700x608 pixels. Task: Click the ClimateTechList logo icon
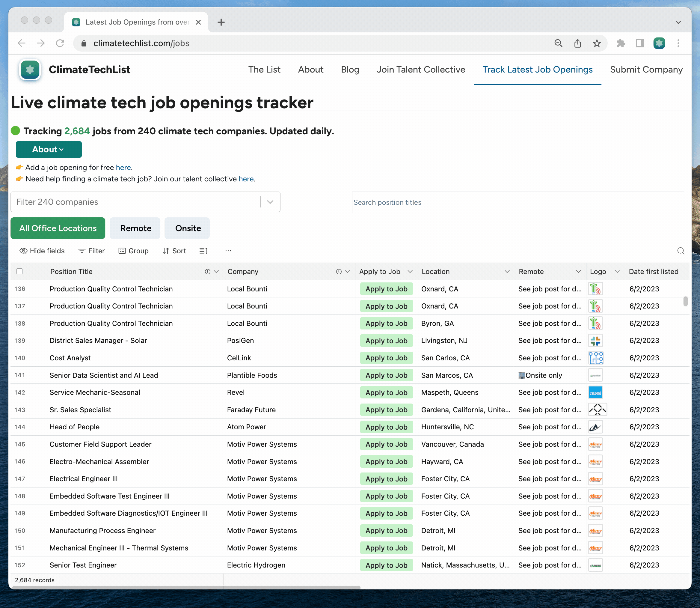(x=30, y=70)
